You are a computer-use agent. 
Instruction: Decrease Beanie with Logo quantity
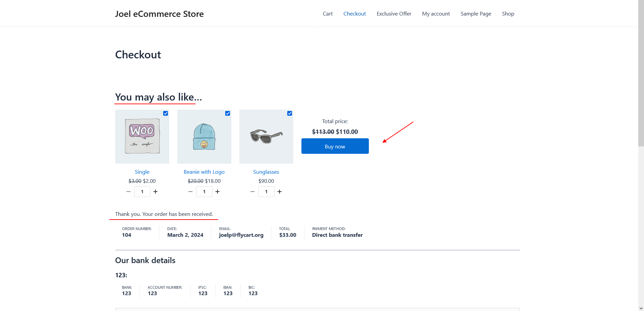pos(191,192)
